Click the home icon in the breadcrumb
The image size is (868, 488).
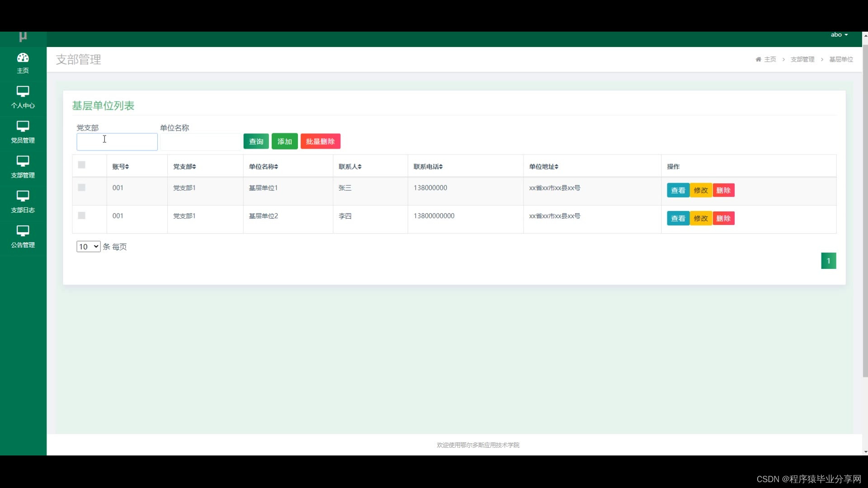point(758,59)
